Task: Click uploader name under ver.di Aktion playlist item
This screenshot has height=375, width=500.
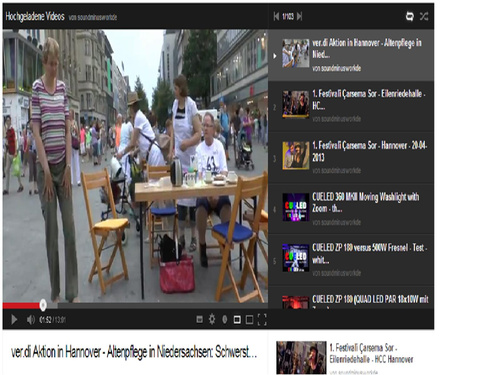Action: click(336, 68)
